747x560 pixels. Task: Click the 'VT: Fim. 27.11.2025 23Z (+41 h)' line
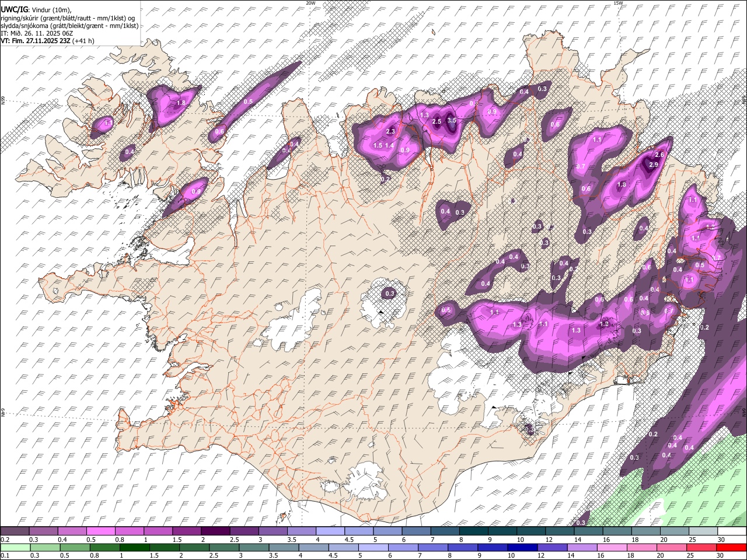pyautogui.click(x=47, y=41)
